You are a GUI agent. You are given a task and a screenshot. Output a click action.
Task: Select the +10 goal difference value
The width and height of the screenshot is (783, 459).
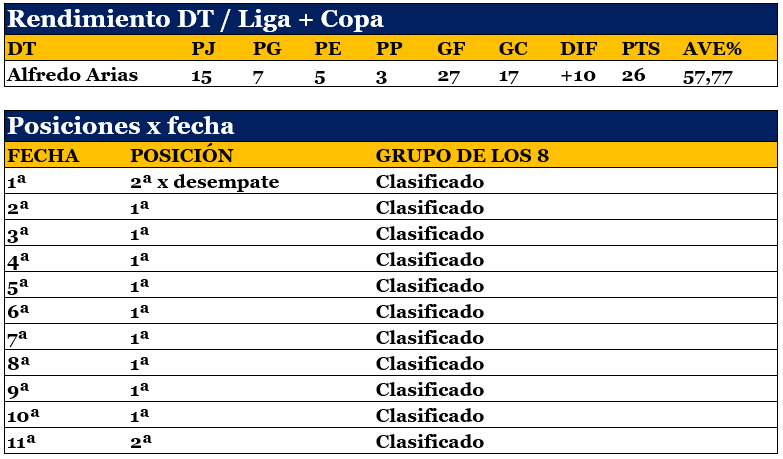pos(578,75)
